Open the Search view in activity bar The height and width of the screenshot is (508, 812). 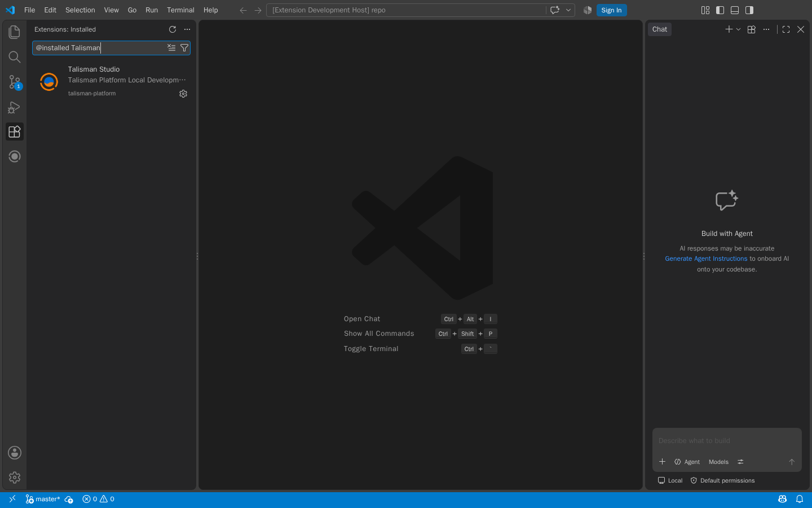(x=15, y=57)
